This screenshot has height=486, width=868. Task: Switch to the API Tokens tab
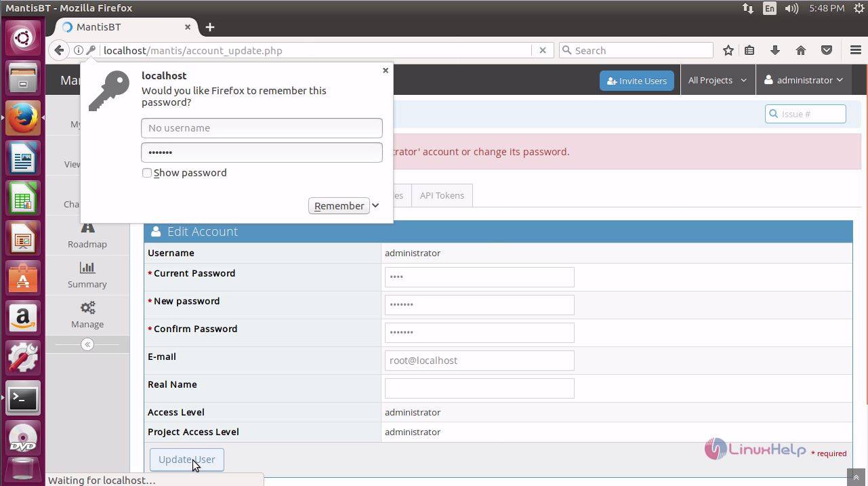(x=442, y=195)
